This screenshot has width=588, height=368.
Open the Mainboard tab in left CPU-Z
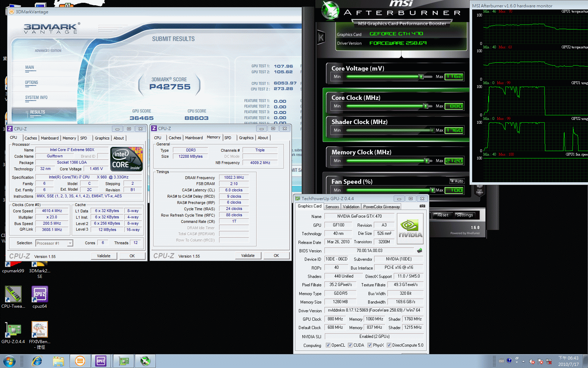(x=50, y=138)
